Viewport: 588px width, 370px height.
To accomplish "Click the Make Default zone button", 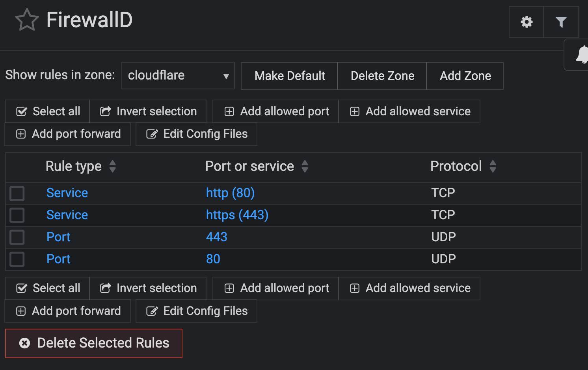I will (290, 76).
